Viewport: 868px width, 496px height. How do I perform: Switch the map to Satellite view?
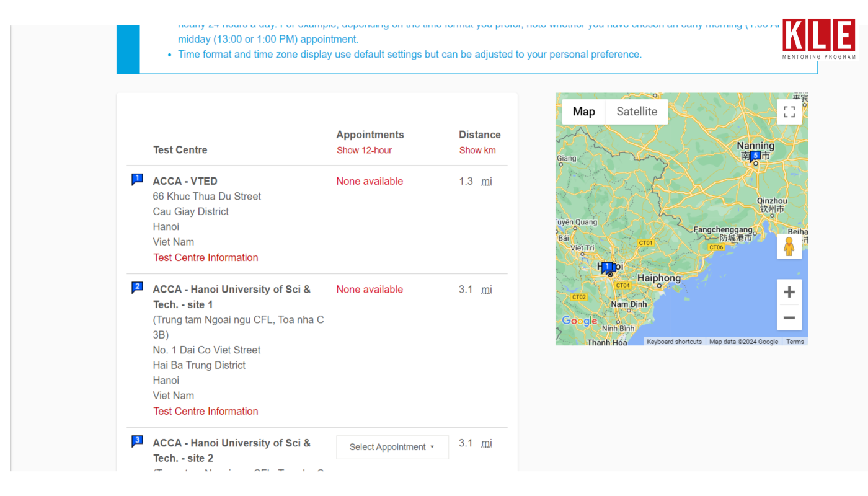click(x=637, y=112)
